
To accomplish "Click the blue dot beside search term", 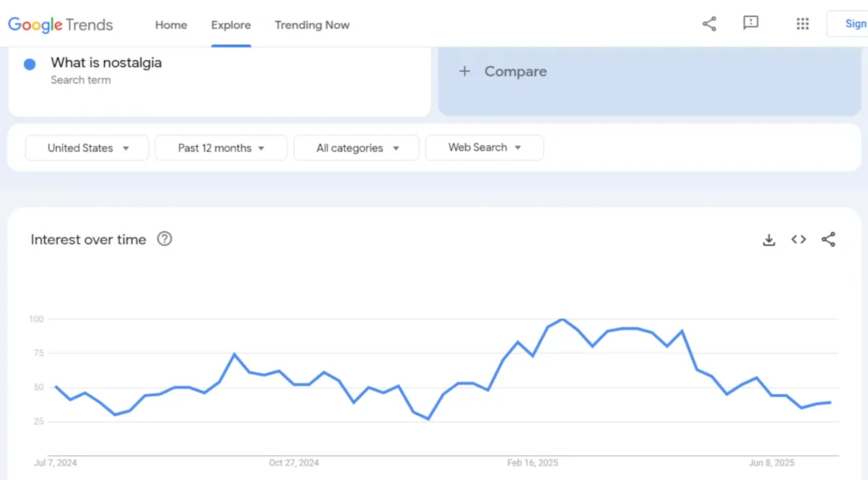I will [x=30, y=64].
